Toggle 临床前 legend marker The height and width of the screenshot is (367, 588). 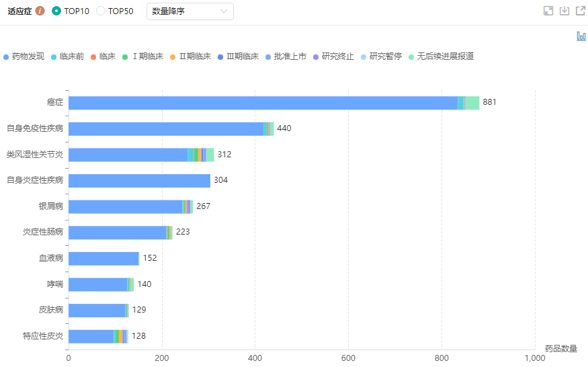[x=54, y=56]
